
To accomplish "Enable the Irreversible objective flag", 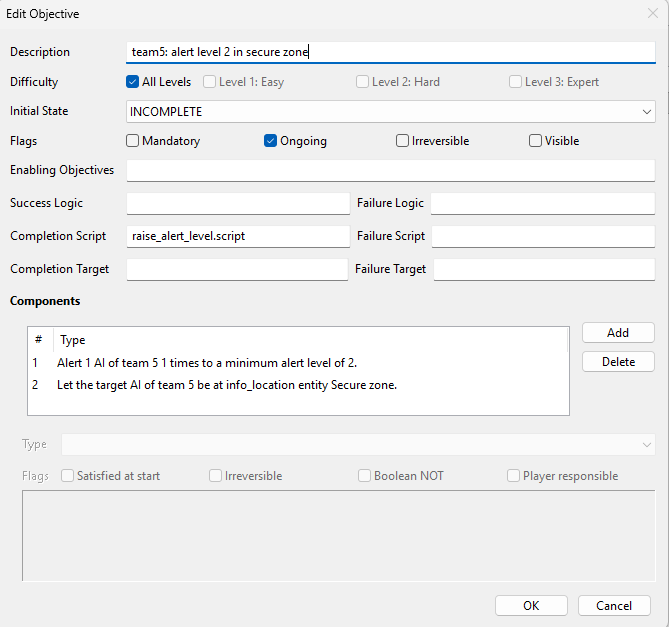I will click(402, 141).
